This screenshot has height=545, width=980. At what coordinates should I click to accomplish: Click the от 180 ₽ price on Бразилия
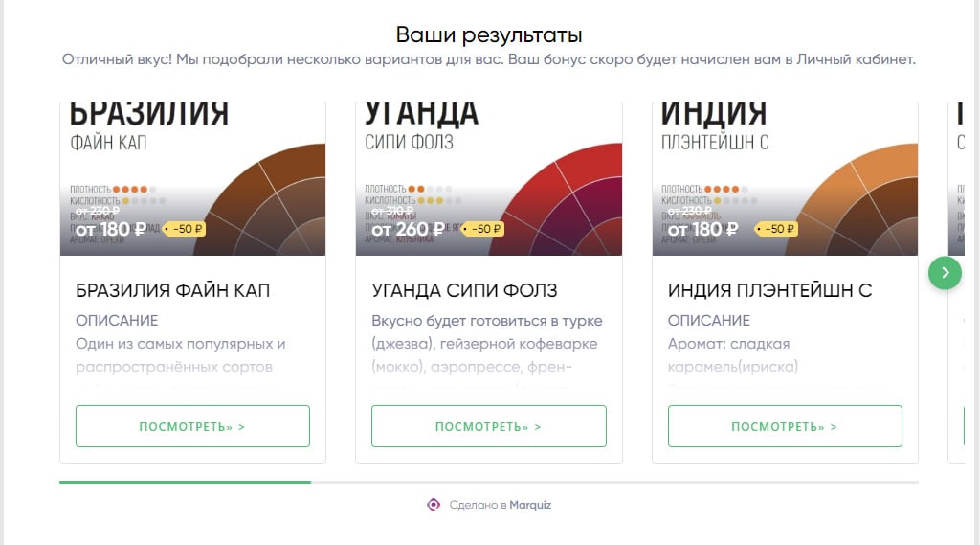tap(110, 229)
